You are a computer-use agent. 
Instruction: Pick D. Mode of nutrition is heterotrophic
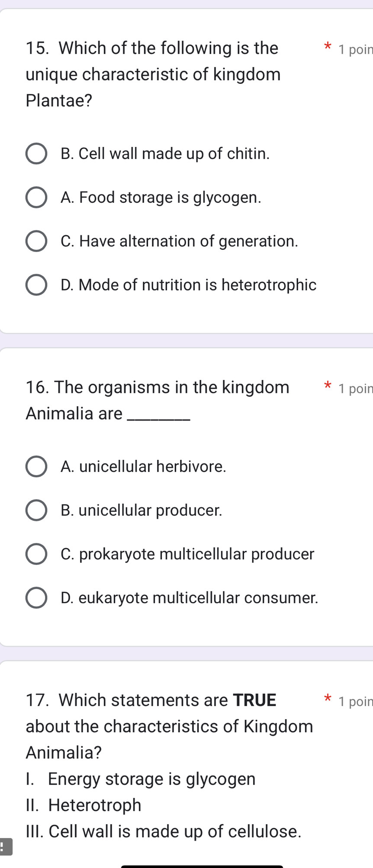click(x=36, y=284)
